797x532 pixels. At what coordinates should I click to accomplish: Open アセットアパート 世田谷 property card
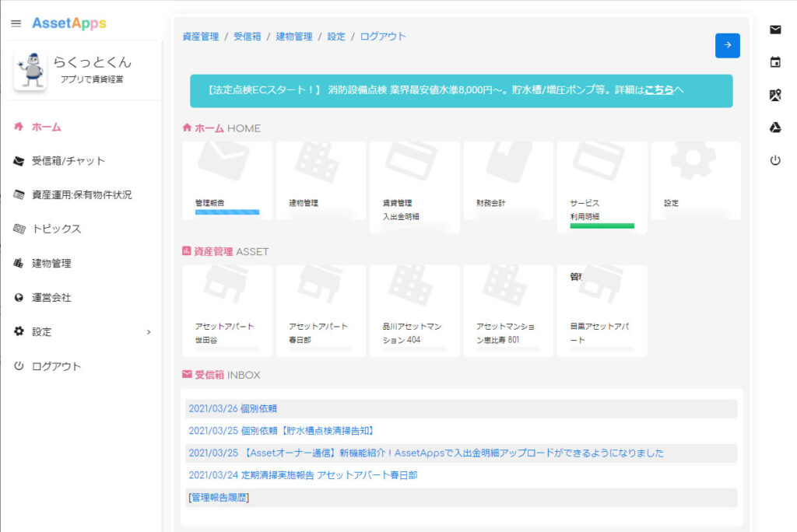[227, 311]
